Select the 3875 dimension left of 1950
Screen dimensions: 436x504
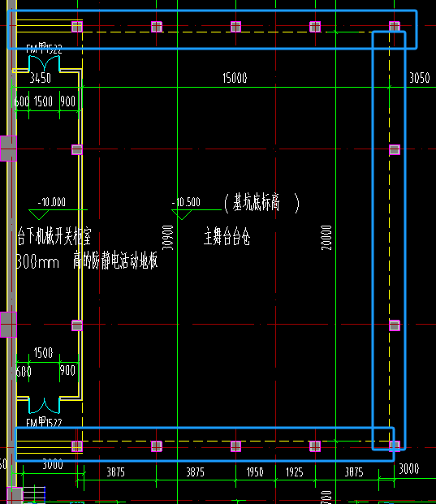click(x=195, y=472)
